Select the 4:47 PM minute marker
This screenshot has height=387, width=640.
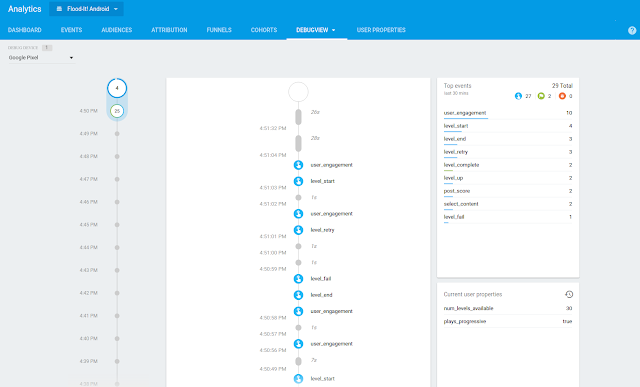[117, 179]
